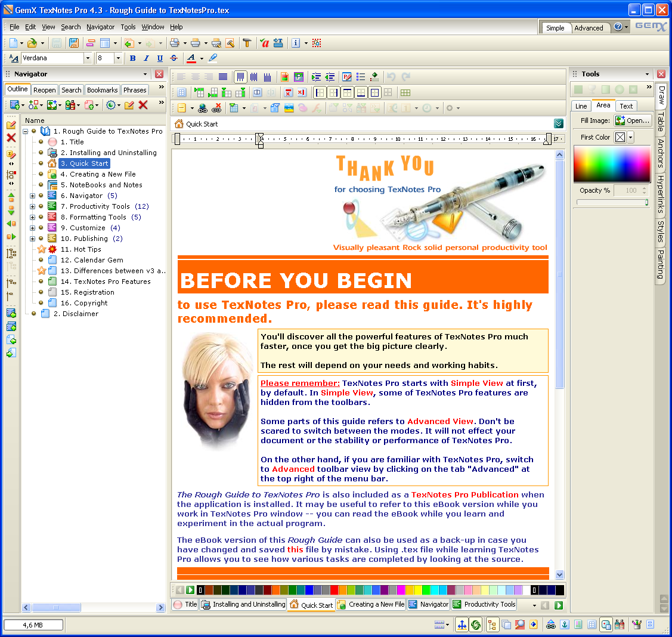Click the Bold formatting icon
This screenshot has height=637, width=672.
tap(132, 58)
